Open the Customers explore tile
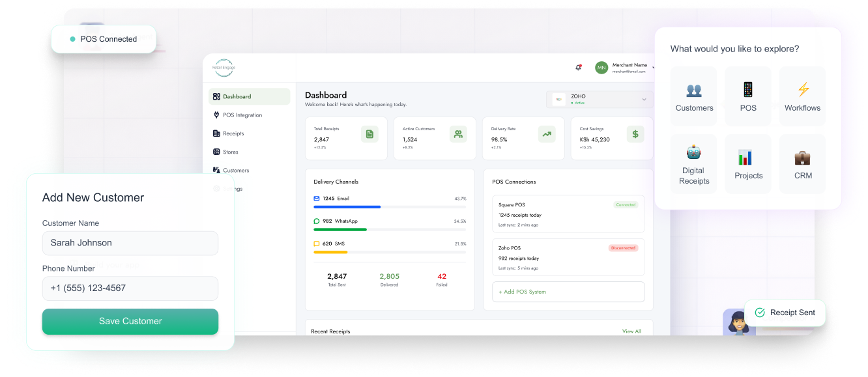The height and width of the screenshot is (377, 868). click(694, 96)
